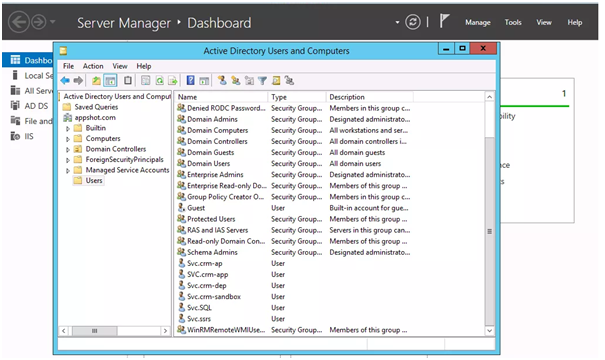This screenshot has height=360, width=605.
Task: Create new organizational unit toolbar icon
Action: pos(249,81)
